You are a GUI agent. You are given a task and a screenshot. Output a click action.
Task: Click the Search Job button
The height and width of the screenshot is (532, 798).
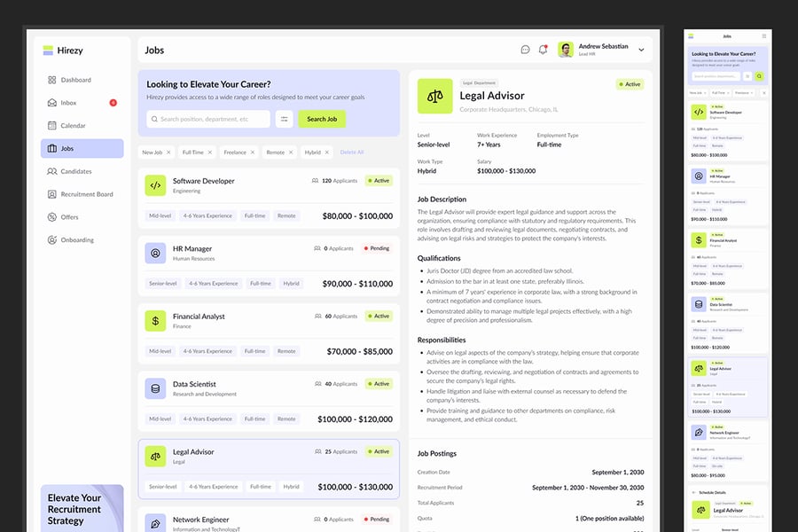click(322, 119)
